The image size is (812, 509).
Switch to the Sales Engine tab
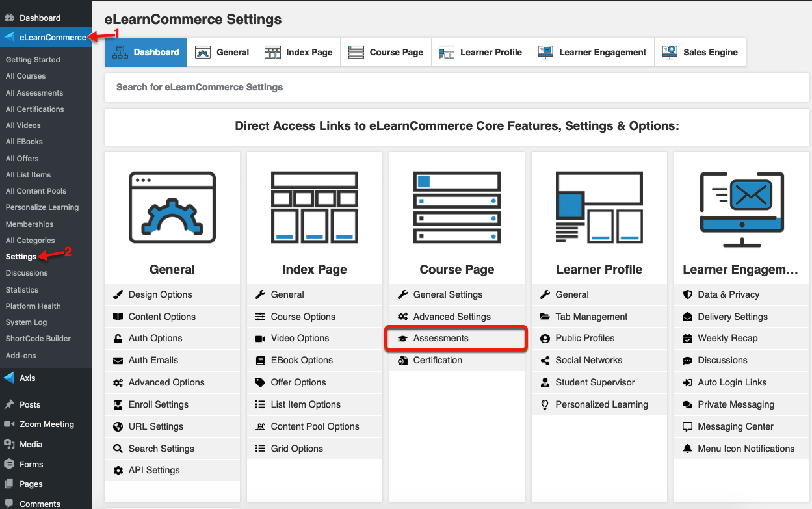pos(700,52)
